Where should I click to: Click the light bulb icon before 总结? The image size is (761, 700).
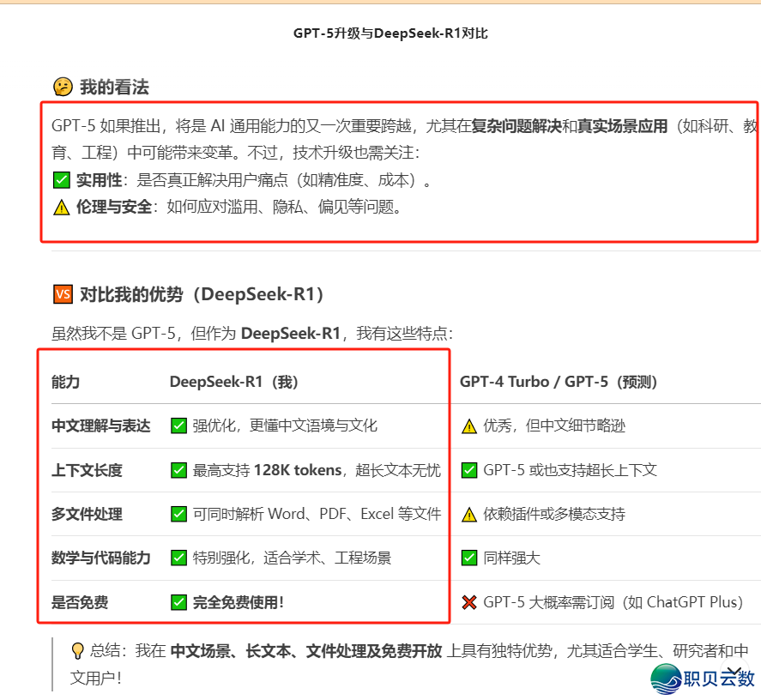point(77,650)
